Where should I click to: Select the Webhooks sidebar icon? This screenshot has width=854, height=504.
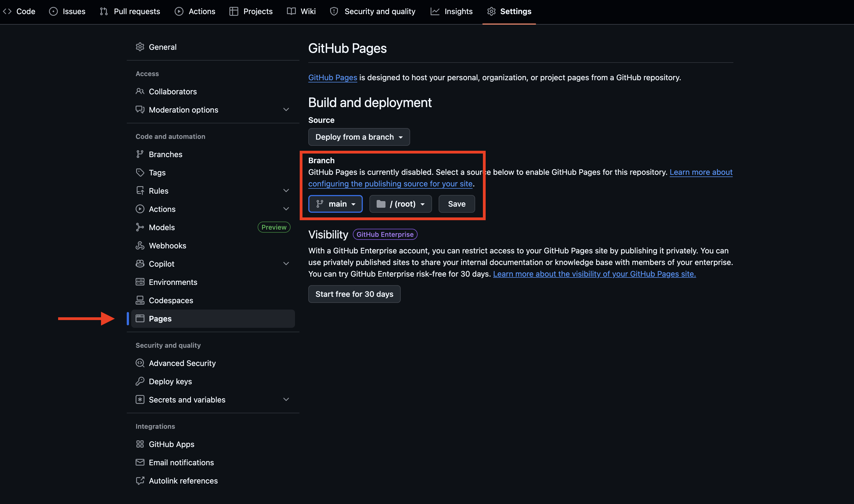coord(140,245)
